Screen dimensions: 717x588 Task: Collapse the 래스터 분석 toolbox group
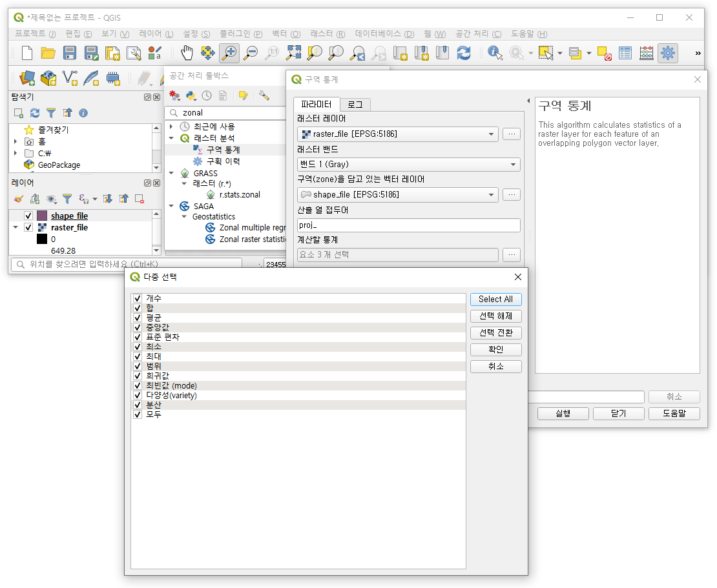click(171, 138)
